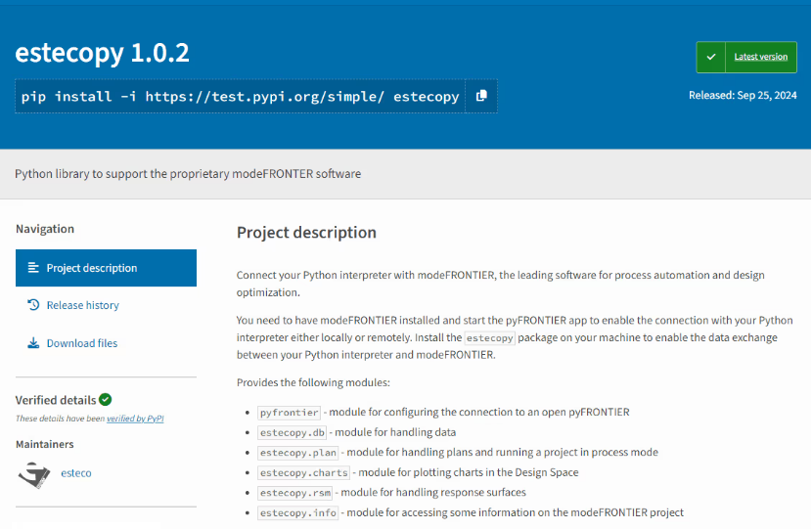Click the estecopy.db module code label
This screenshot has width=812, height=530.
tap(293, 432)
